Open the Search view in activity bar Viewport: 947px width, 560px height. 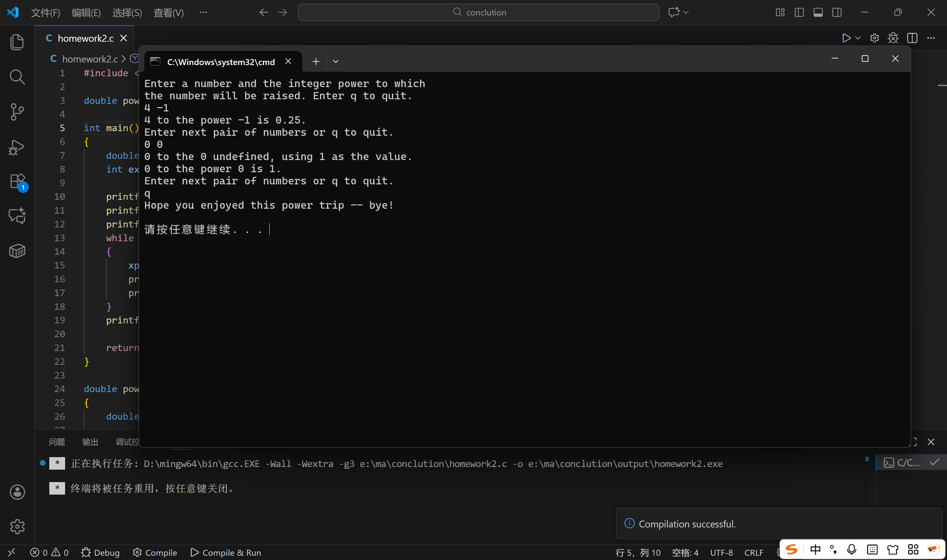(17, 77)
